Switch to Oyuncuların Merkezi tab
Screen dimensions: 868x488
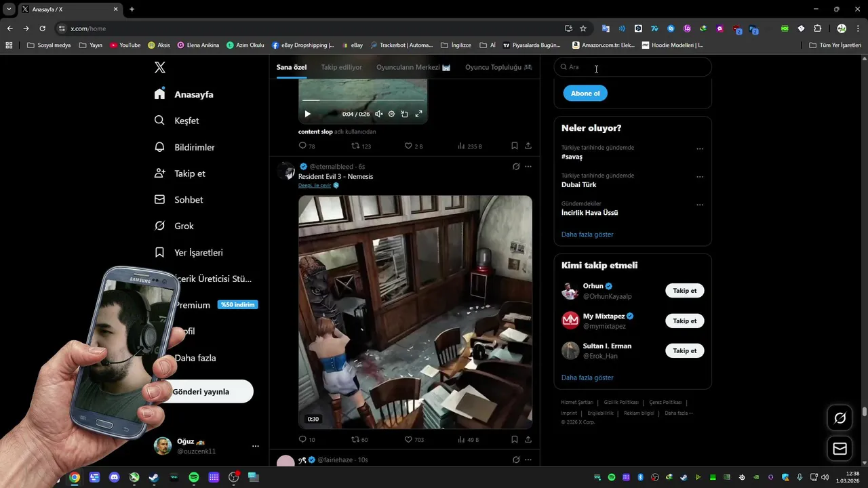[x=414, y=67]
